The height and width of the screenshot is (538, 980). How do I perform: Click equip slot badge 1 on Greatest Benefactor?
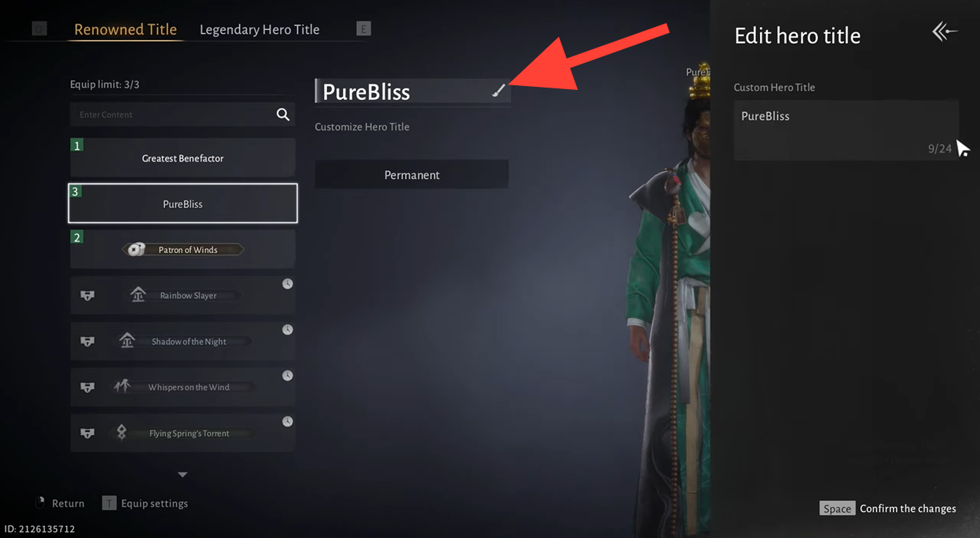pos(77,145)
